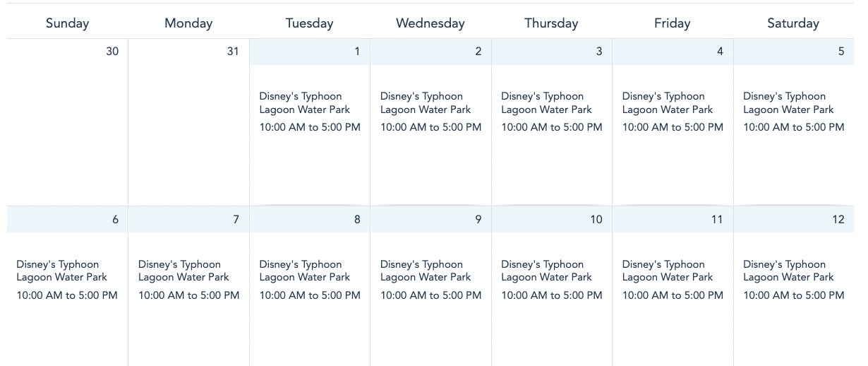Choose Tuesday the 8th on calendar

pyautogui.click(x=357, y=220)
